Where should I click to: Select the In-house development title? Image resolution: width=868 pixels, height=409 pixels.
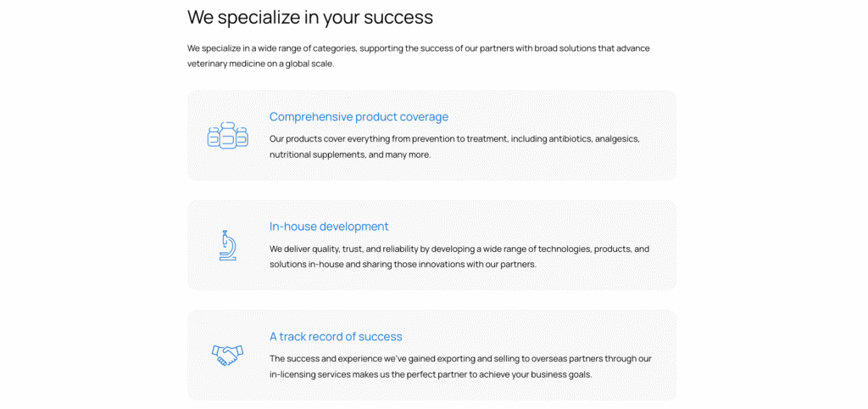click(x=329, y=227)
